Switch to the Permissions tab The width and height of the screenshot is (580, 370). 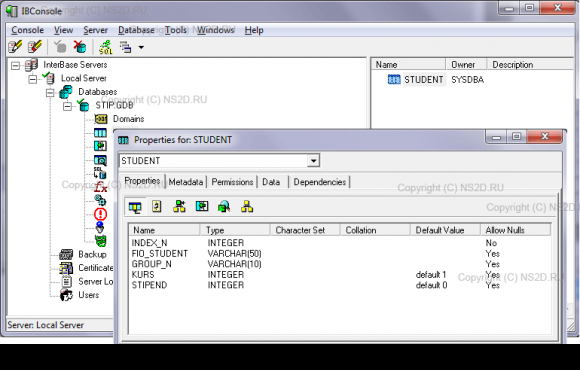[x=232, y=182]
